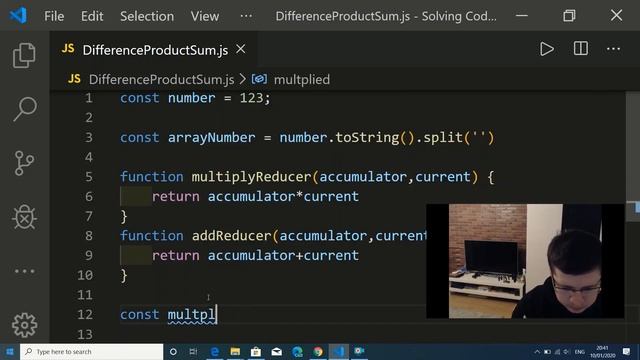640x360 pixels.
Task: Open the Explorer view in activity bar
Action: [x=24, y=55]
